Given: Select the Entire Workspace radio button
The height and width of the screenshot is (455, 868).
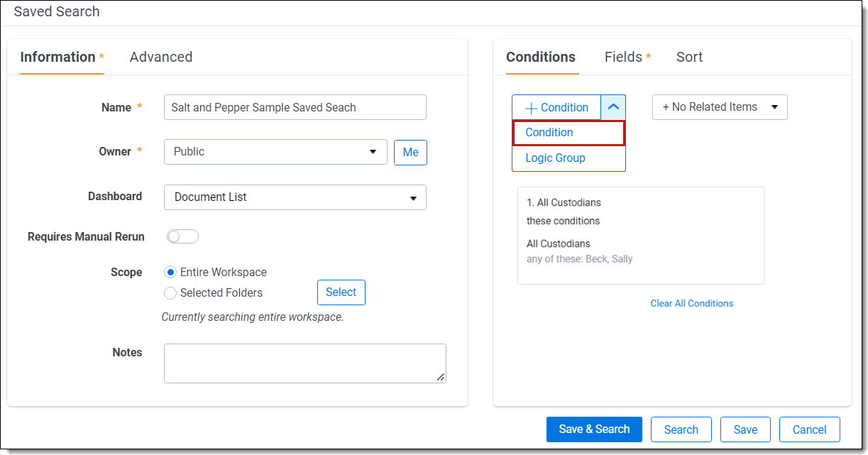Looking at the screenshot, I should point(170,272).
